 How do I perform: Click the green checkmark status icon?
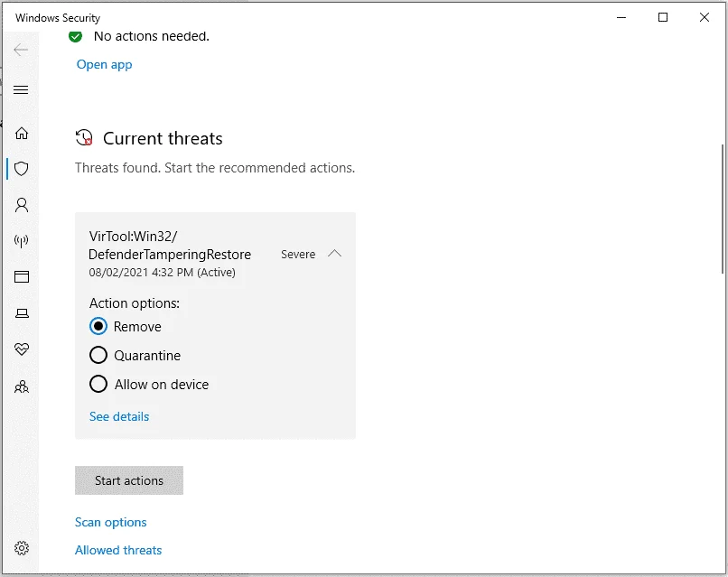coord(75,36)
